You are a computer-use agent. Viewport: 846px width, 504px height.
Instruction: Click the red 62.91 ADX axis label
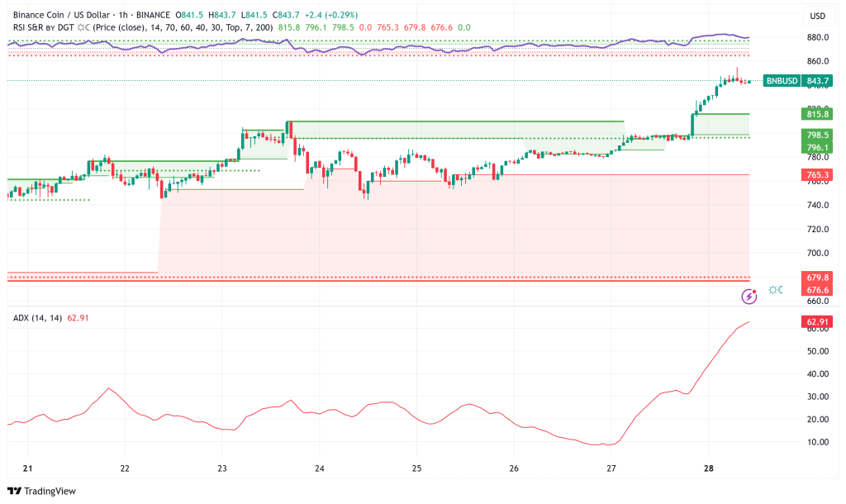(817, 322)
